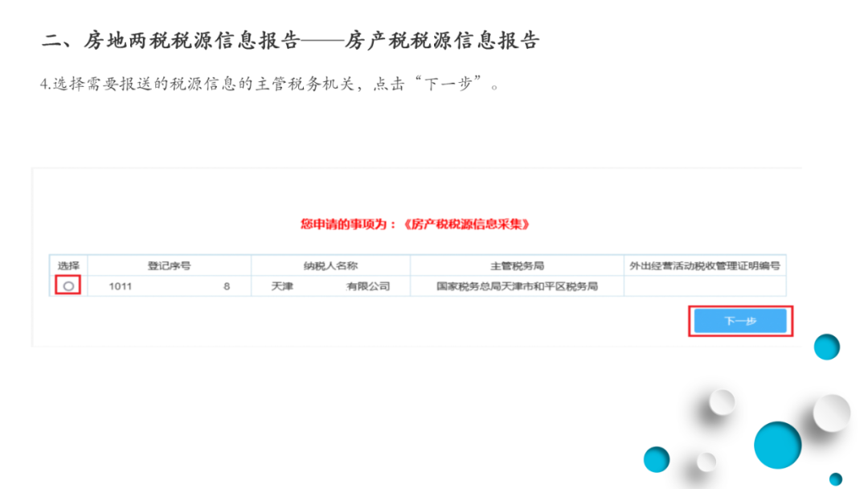Click the 登记序号 column header
The height and width of the screenshot is (489, 868).
coord(170,266)
